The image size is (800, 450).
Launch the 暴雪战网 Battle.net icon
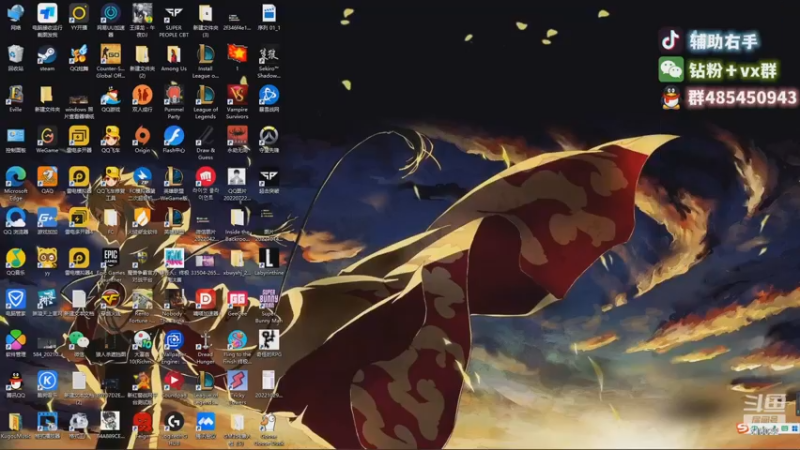(269, 96)
